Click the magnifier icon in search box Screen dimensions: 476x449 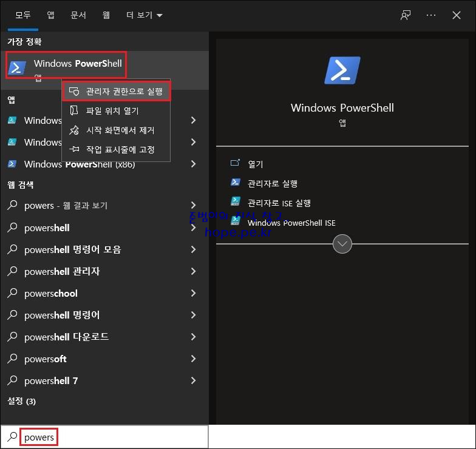[x=12, y=437]
